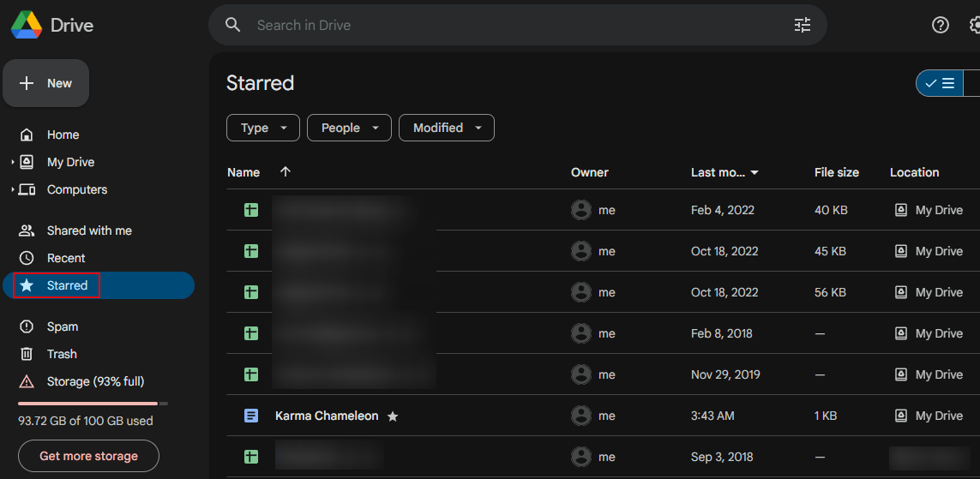This screenshot has width=980, height=479.
Task: Click the Computers device icon
Action: [27, 190]
